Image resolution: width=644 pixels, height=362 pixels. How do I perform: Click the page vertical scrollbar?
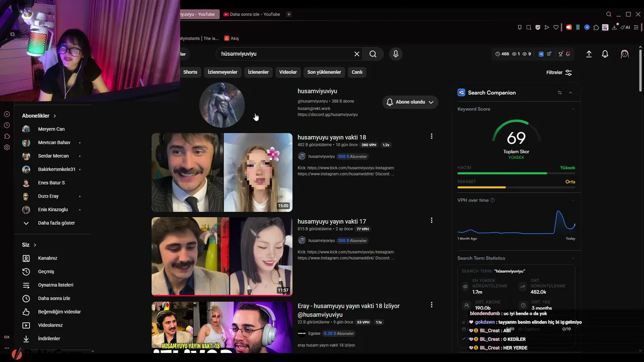(640, 70)
